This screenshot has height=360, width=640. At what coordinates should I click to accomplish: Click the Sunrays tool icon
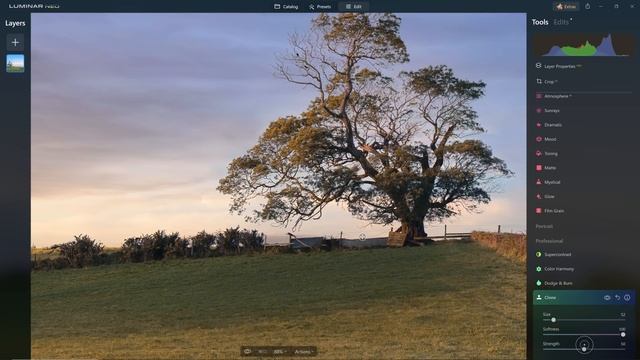[x=539, y=111]
